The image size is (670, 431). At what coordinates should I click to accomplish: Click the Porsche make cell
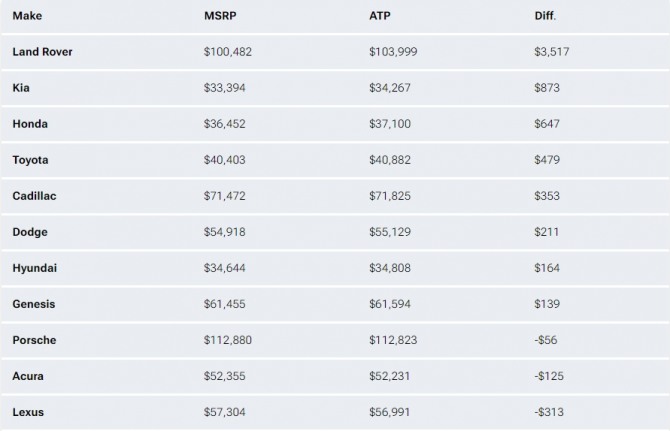pos(34,340)
